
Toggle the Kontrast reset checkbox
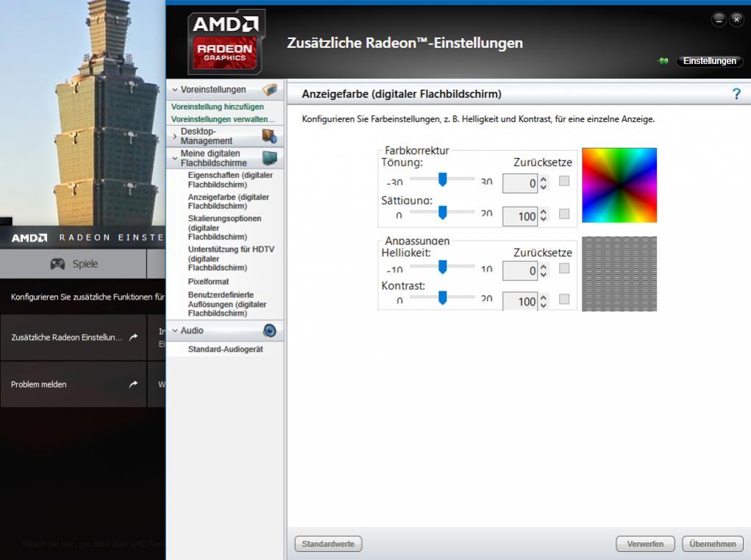[564, 299]
